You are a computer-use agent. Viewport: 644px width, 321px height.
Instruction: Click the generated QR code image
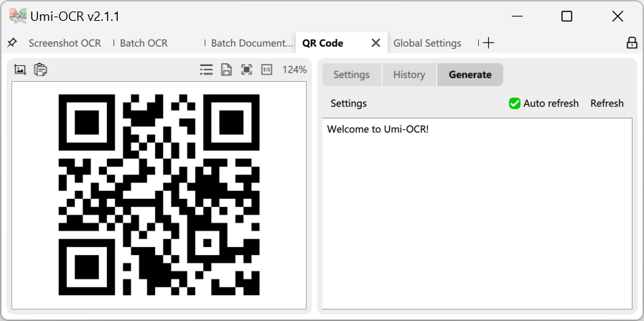coord(159,195)
